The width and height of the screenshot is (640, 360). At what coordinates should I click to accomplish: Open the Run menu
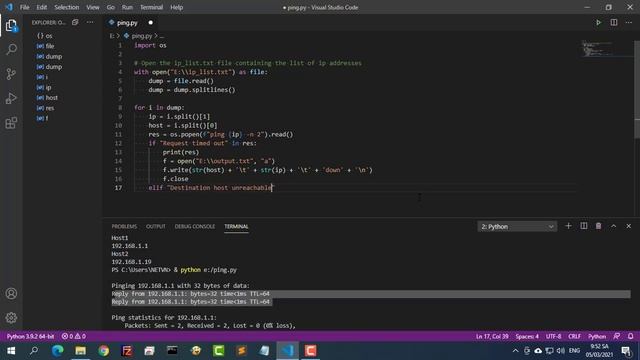tap(127, 7)
